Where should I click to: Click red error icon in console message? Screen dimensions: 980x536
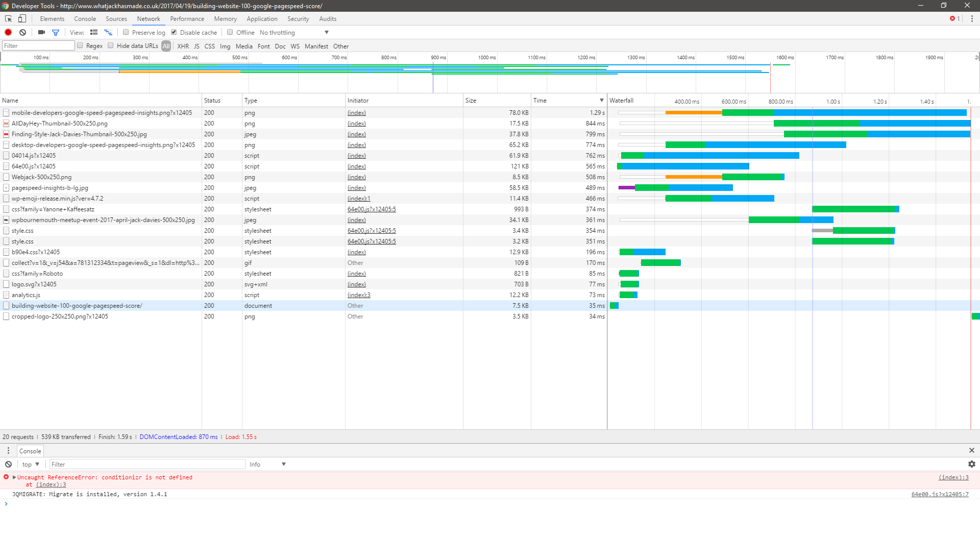(x=6, y=477)
